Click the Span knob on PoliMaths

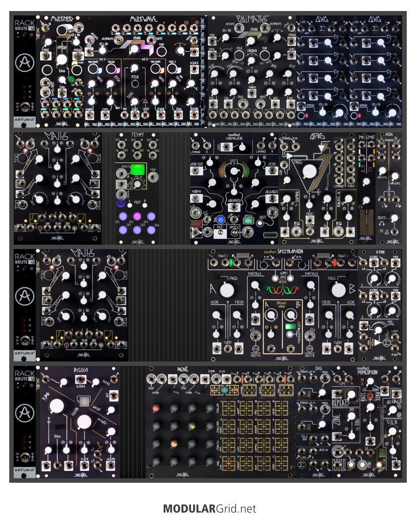pos(251,41)
